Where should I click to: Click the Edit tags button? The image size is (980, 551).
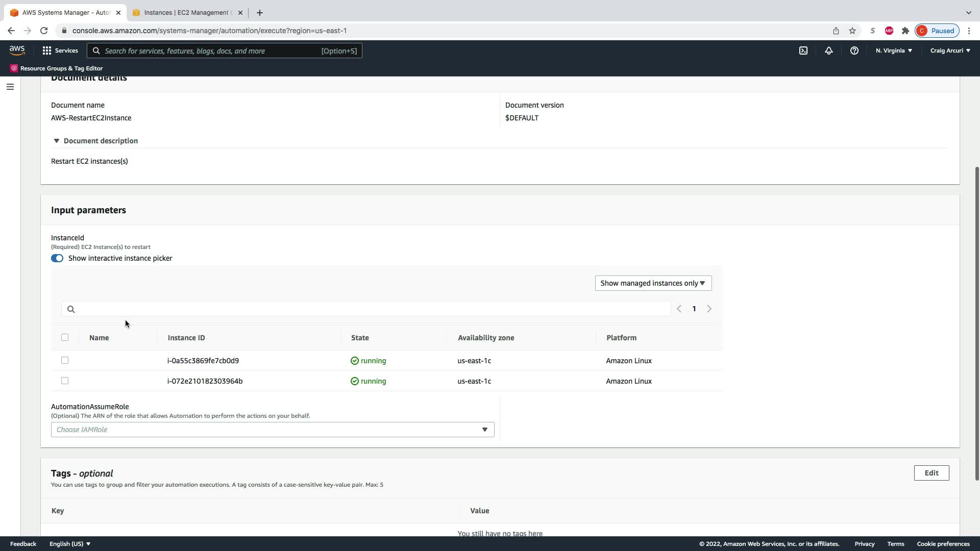[x=931, y=473]
